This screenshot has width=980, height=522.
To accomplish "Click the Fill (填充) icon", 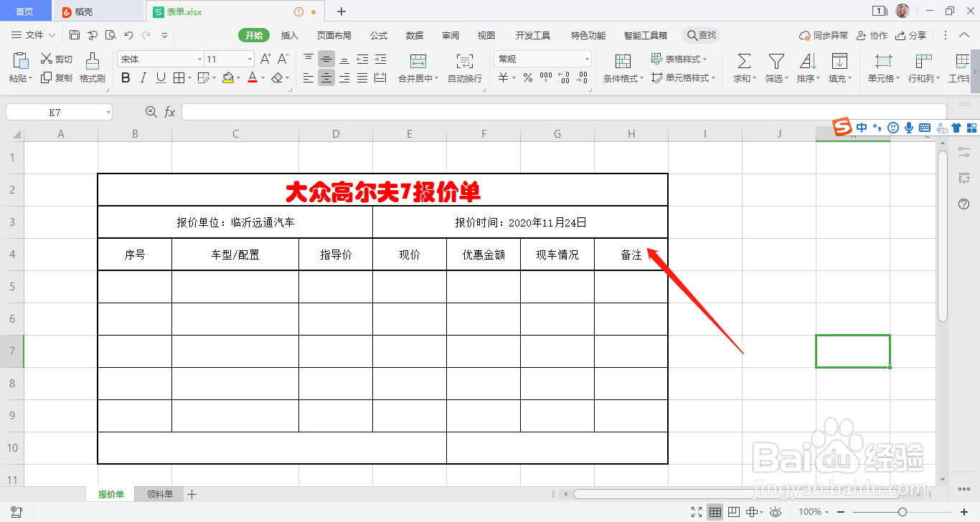I will click(x=839, y=61).
